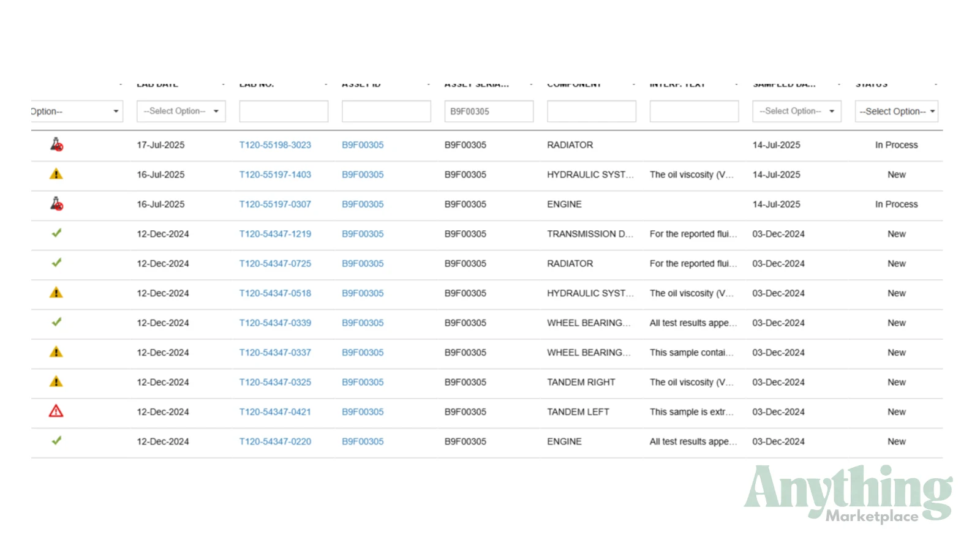
Task: View lab number T120-54347-0725
Action: (x=275, y=264)
